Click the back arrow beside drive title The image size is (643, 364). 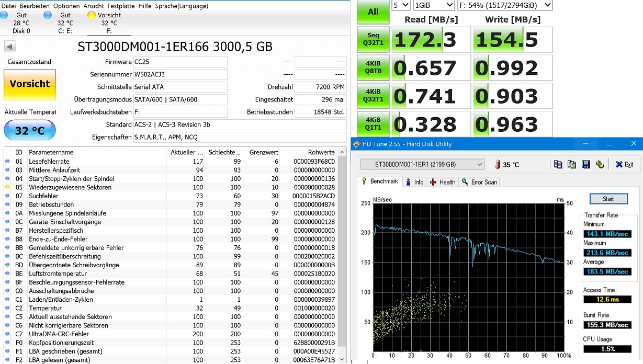(x=9, y=47)
